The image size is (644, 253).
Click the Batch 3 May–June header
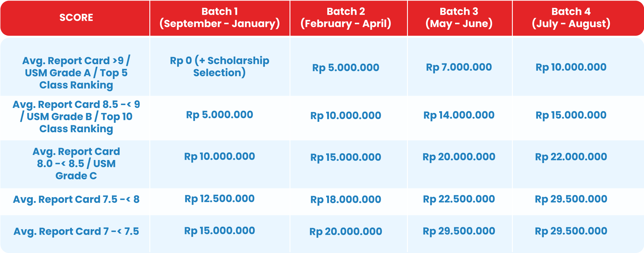[x=459, y=18]
